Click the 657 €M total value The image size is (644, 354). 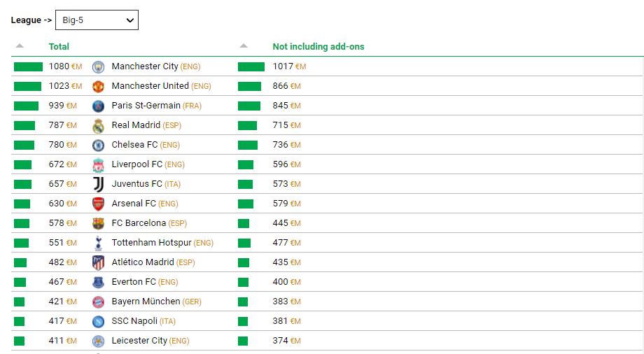tap(63, 184)
